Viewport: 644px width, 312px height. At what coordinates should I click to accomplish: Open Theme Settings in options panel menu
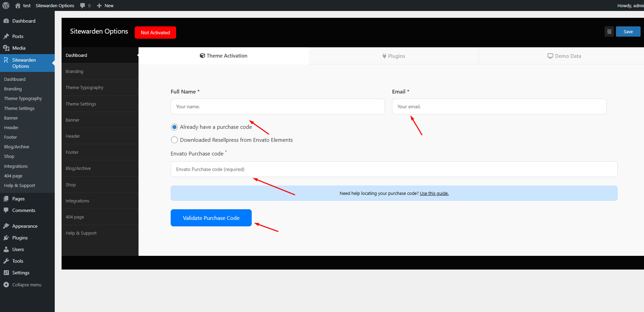(x=100, y=104)
